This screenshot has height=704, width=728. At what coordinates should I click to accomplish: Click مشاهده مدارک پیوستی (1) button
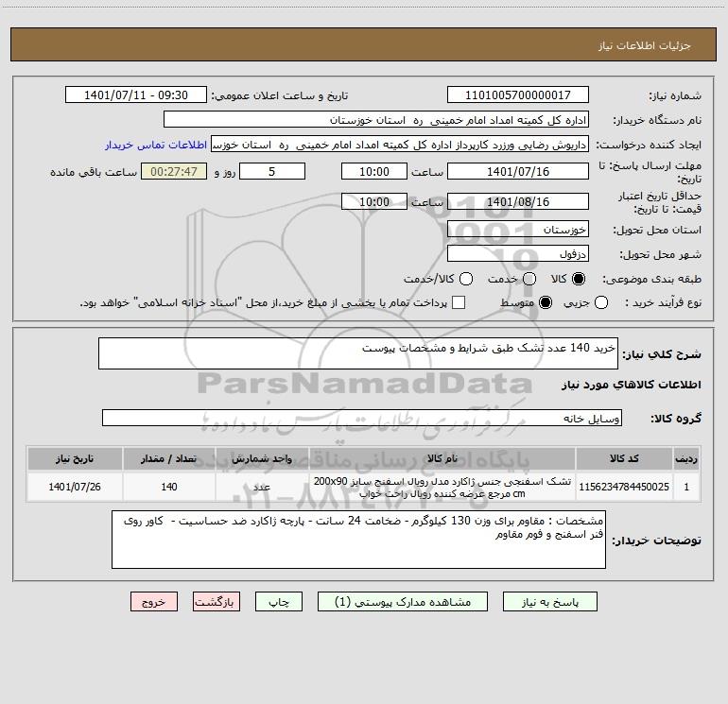[x=403, y=602]
